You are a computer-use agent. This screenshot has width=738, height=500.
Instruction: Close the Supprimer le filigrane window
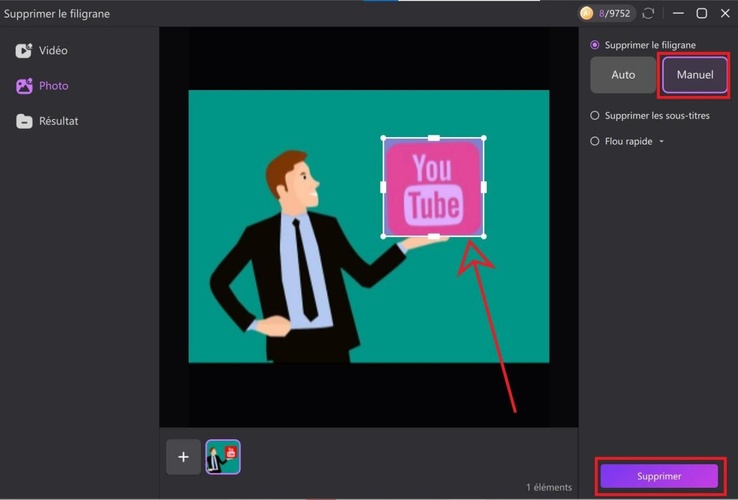tap(725, 13)
